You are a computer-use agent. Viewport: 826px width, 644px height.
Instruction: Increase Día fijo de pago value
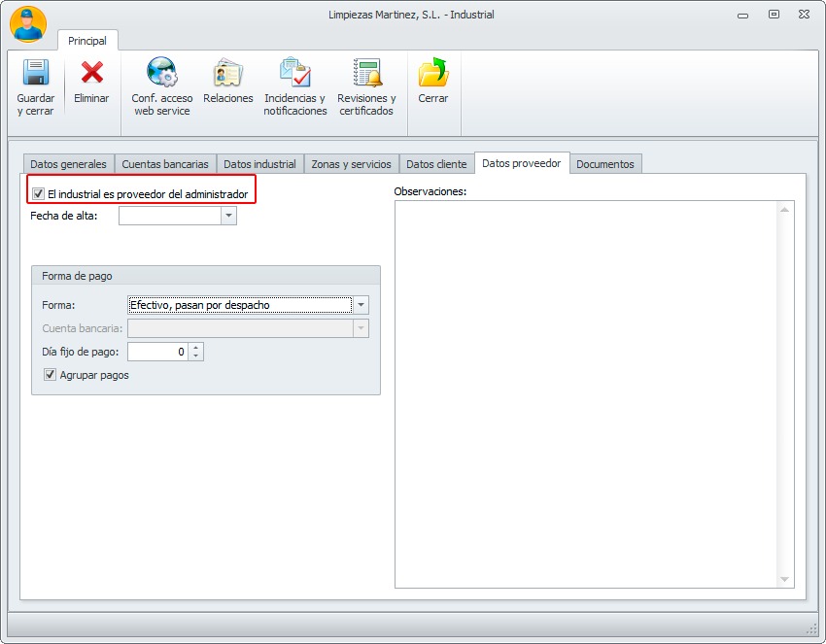196,348
